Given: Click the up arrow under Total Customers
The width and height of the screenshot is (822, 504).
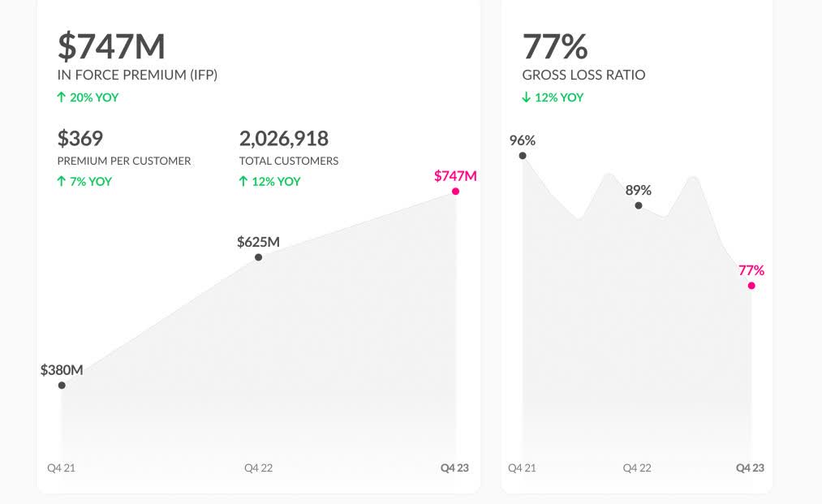Looking at the screenshot, I should click(x=243, y=181).
